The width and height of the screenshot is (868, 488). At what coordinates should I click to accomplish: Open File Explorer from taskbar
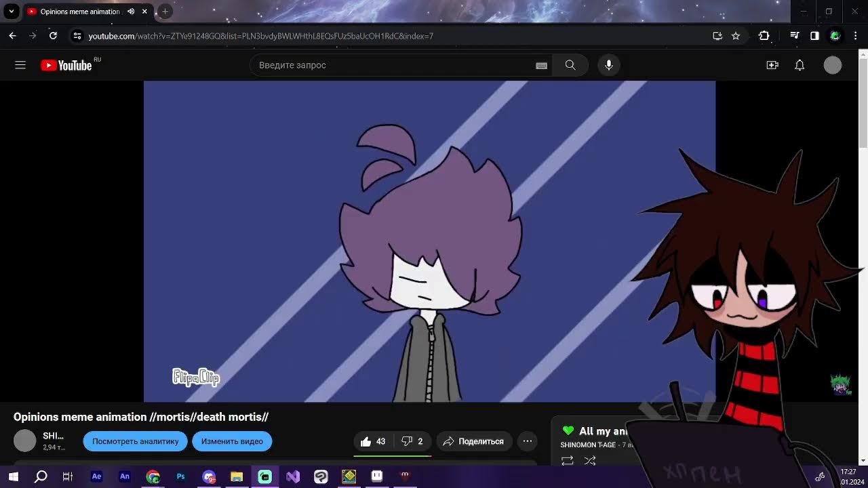pos(237,476)
